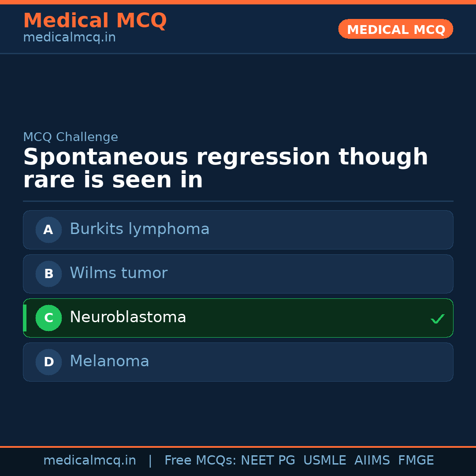Choose the Burkits lymphoma answer text
Image resolution: width=476 pixels, height=476 pixels.
click(x=139, y=229)
